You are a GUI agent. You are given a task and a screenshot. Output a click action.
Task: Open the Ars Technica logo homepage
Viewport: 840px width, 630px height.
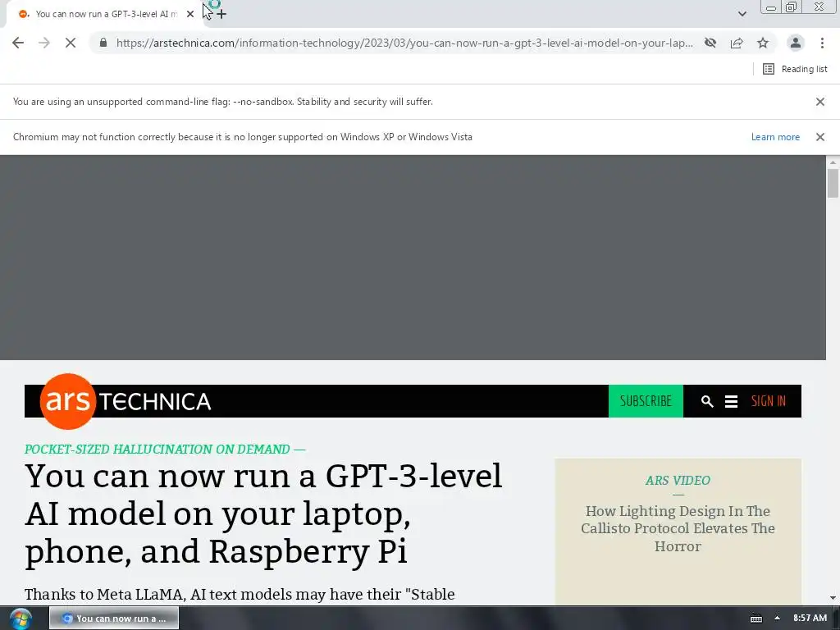pos(126,401)
